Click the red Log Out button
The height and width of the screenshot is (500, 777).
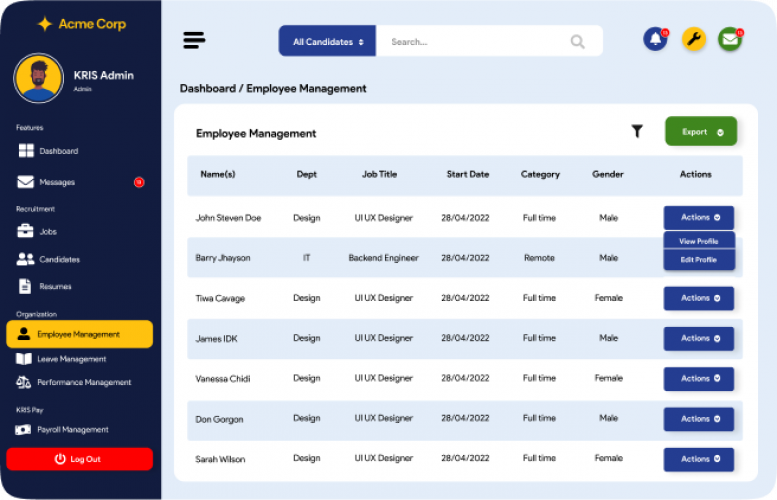pos(79,459)
